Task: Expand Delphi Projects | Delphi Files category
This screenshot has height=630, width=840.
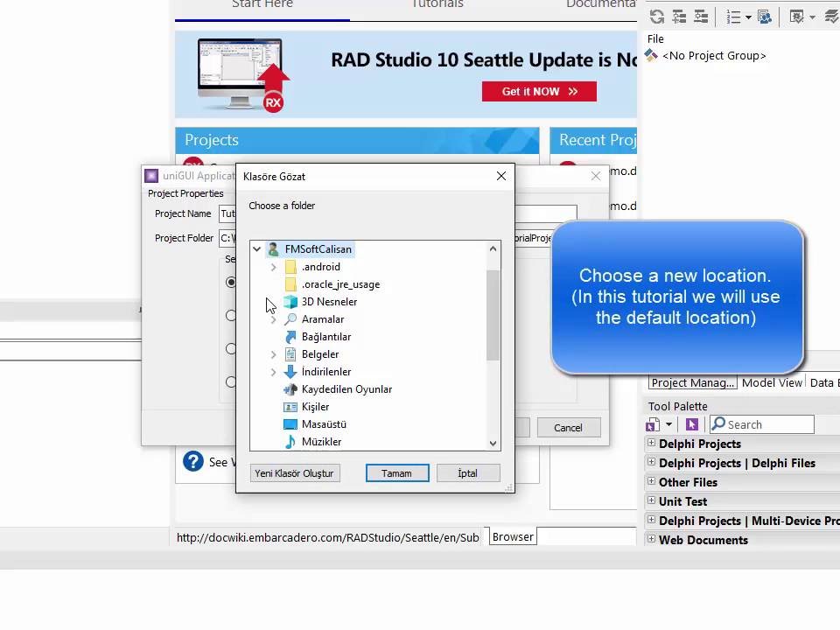Action: 651,462
